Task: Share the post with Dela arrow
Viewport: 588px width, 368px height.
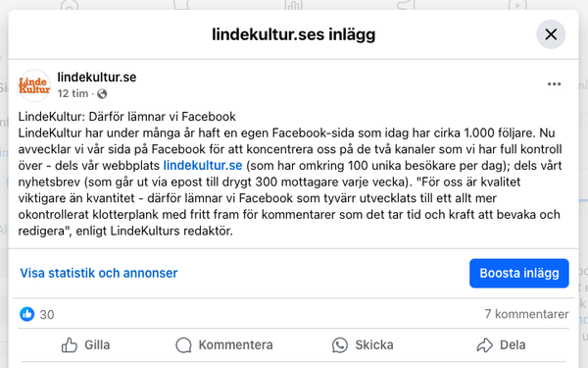Action: point(501,344)
